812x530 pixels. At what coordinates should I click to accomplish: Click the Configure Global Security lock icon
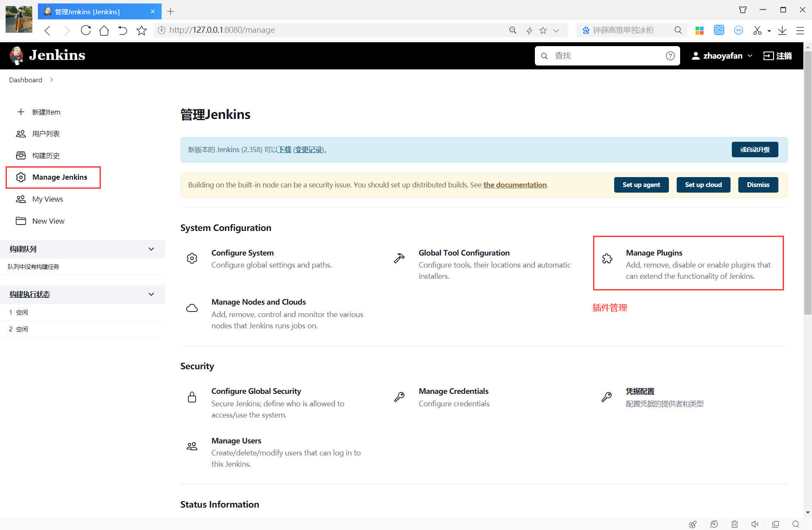point(192,397)
